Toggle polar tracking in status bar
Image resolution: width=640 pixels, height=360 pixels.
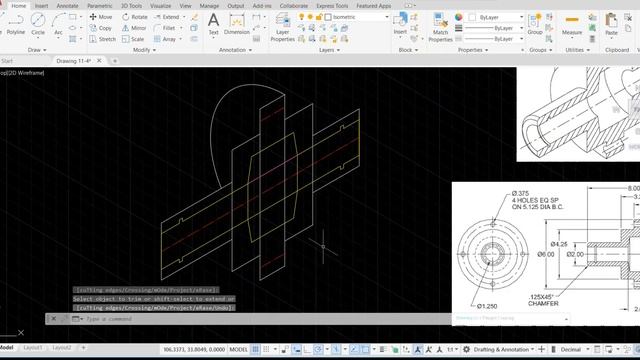pyautogui.click(x=318, y=349)
